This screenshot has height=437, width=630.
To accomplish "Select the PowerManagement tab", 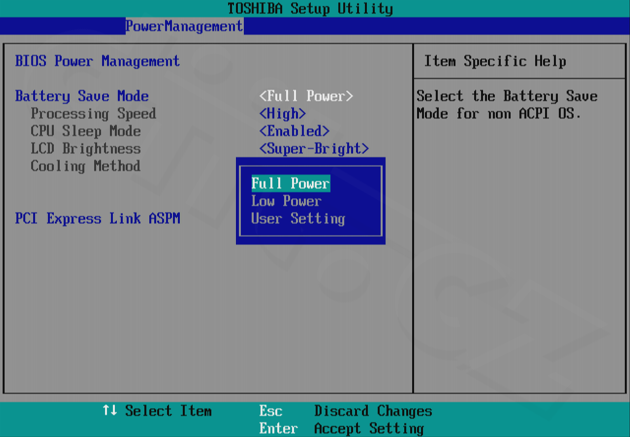I will (184, 26).
